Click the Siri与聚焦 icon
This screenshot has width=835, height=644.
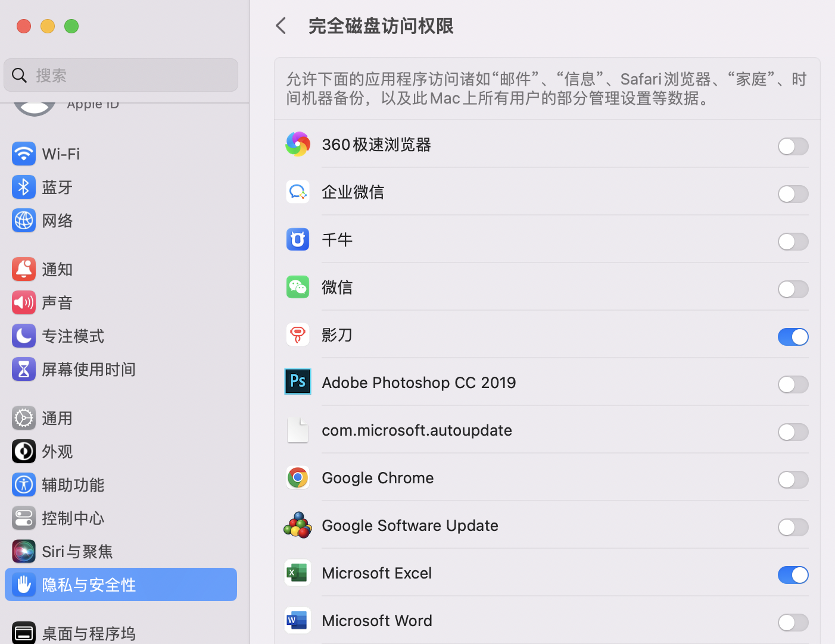pos(24,552)
